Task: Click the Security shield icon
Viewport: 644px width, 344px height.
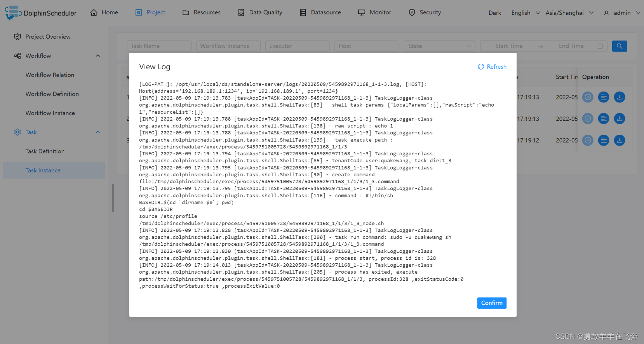Action: tap(412, 12)
